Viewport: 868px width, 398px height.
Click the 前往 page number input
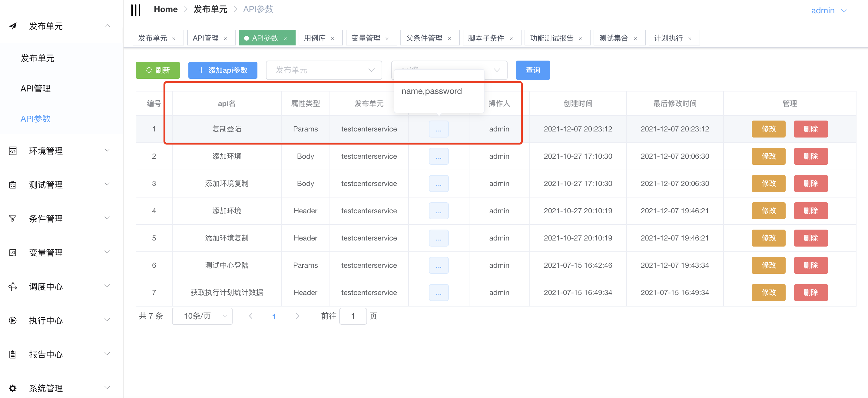pyautogui.click(x=353, y=316)
